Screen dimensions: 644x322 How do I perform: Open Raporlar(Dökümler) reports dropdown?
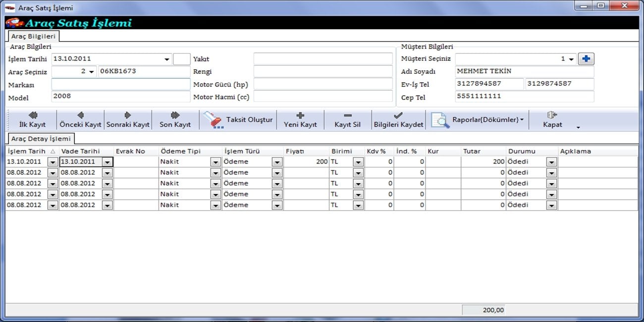[x=478, y=120]
